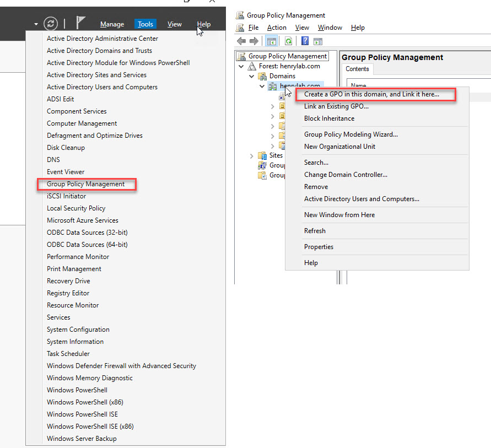Select Create a GPO in this domain
This screenshot has height=448, width=491.
pos(371,94)
